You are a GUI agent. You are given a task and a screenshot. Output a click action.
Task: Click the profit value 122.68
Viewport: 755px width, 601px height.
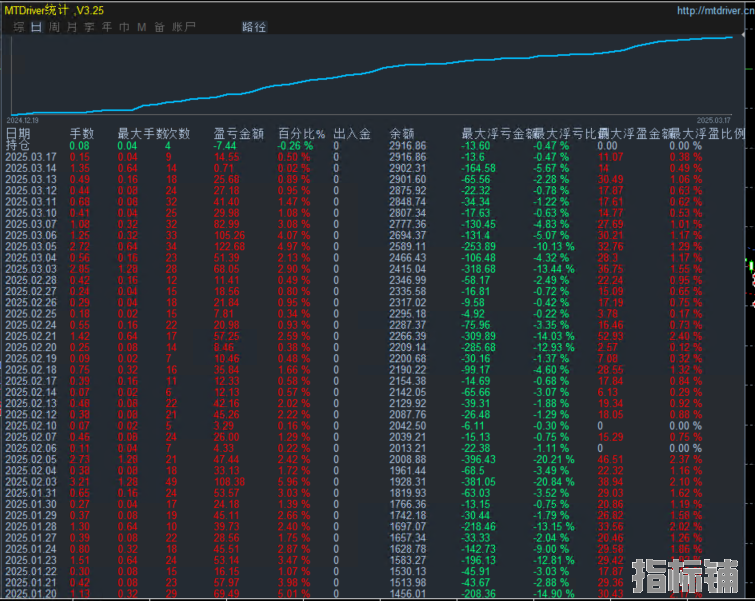[x=229, y=247]
